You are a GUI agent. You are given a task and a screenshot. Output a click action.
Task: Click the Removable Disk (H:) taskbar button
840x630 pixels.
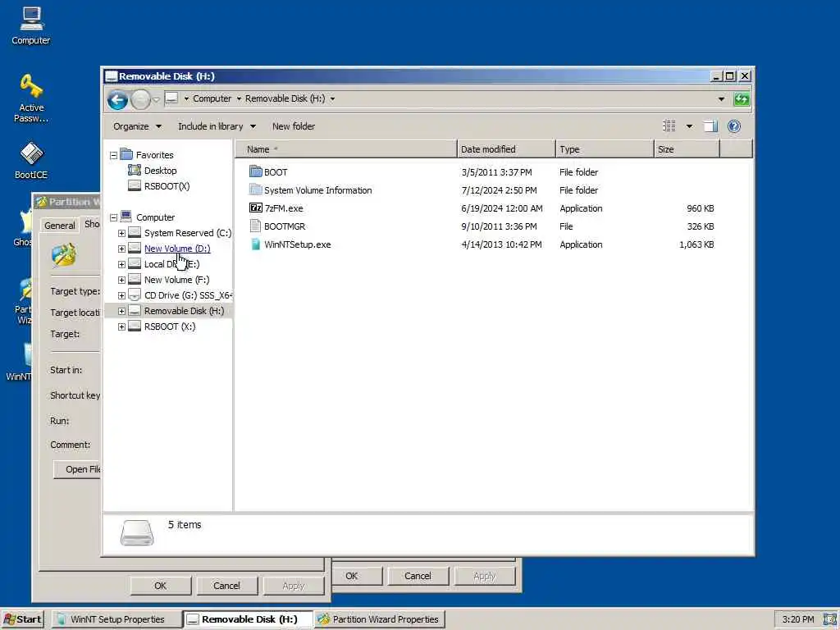[248, 619]
